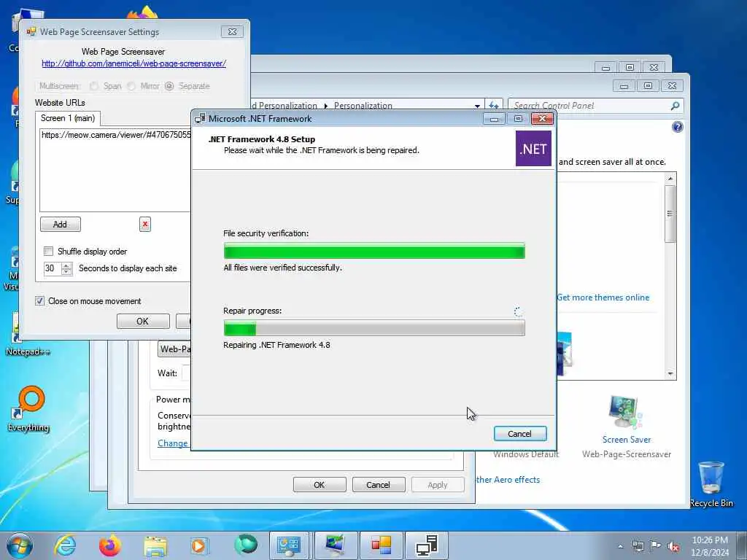The image size is (747, 560).
Task: Select the Screen 1 (main) tab
Action: (68, 118)
